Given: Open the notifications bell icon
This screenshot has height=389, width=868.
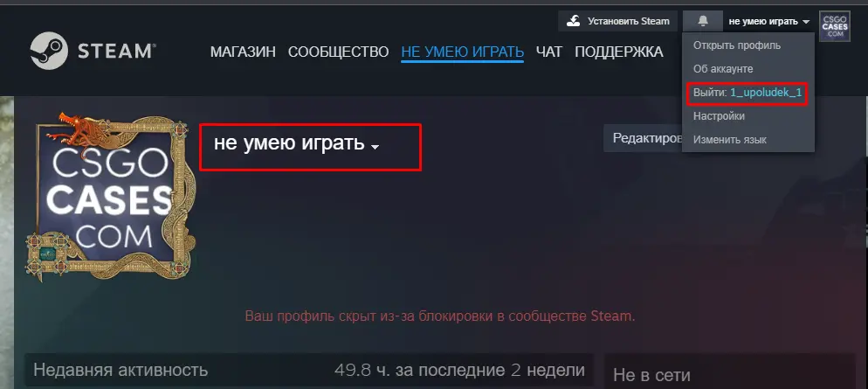Looking at the screenshot, I should point(702,21).
